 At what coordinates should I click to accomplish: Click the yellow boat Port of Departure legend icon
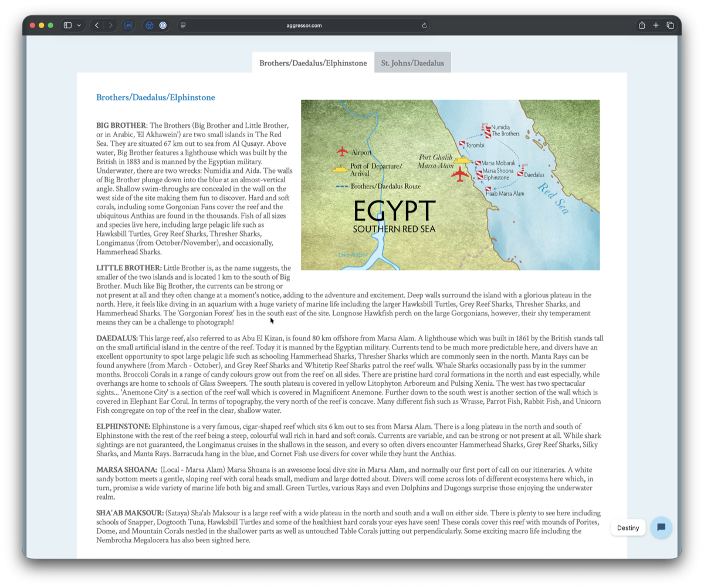click(340, 169)
